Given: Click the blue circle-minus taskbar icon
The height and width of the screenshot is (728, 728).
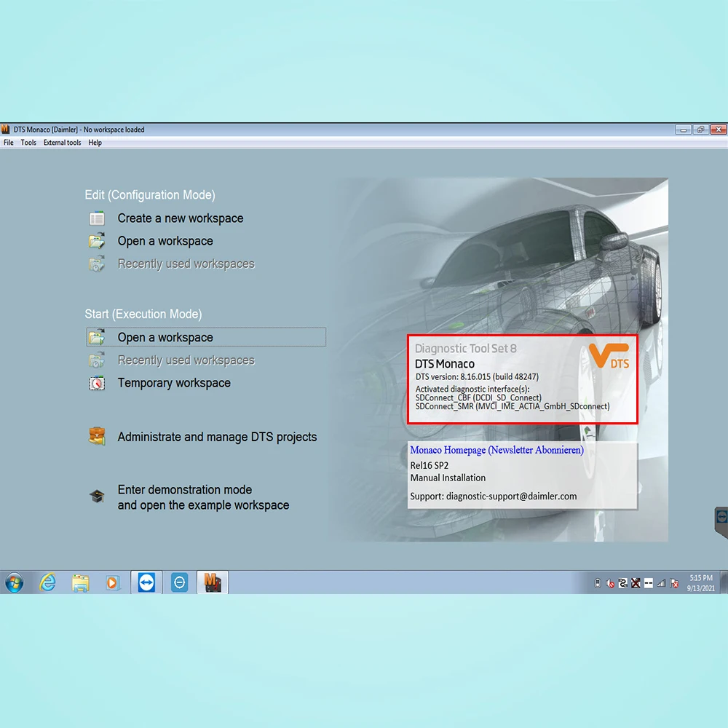Looking at the screenshot, I should coord(180,582).
